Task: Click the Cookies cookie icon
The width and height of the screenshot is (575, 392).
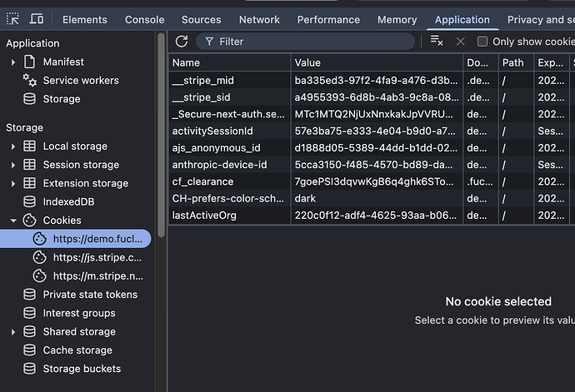Action: coord(30,221)
